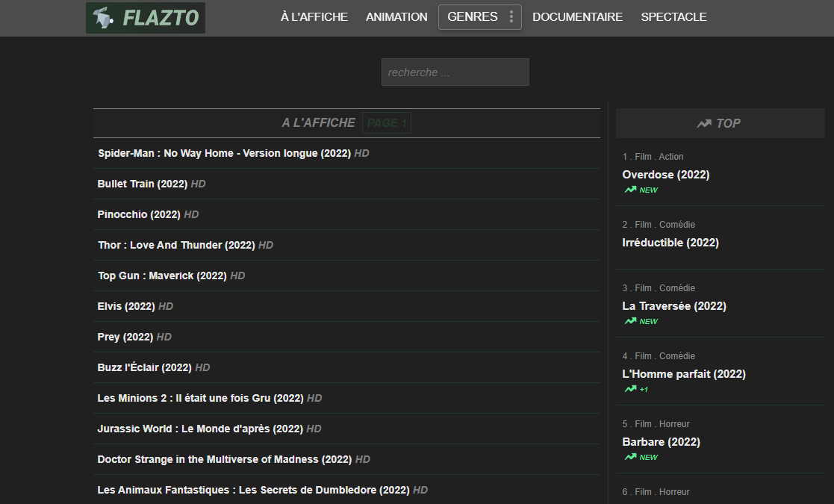Image resolution: width=834 pixels, height=504 pixels.
Task: Open Les Minions 2 : Il était une fois Gru
Action: click(x=200, y=398)
